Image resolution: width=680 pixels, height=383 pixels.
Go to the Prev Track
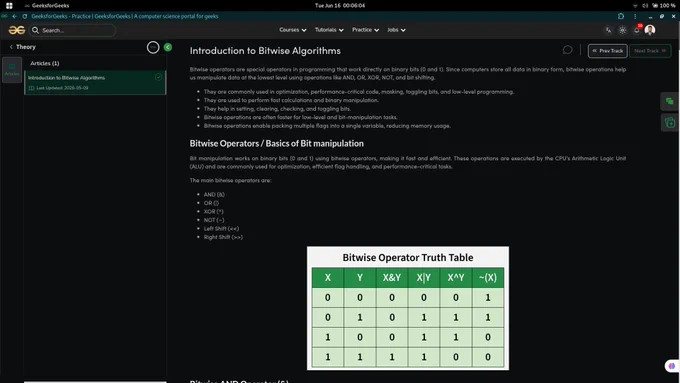coord(608,51)
